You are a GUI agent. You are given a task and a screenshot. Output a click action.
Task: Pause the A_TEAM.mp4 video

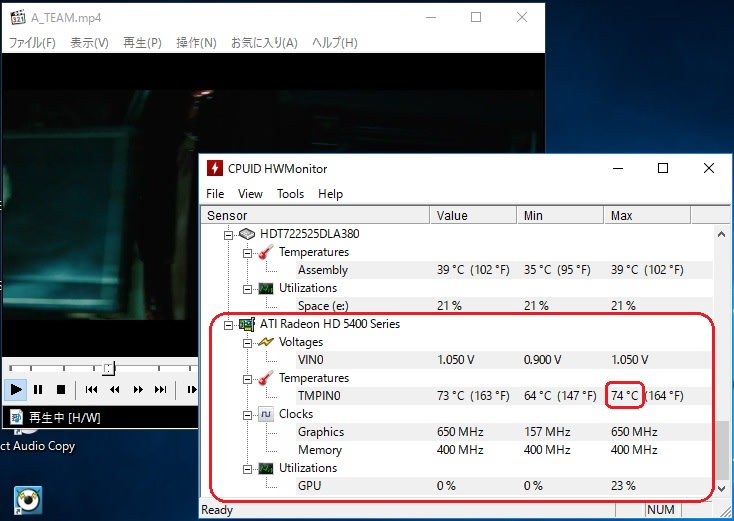click(38, 389)
